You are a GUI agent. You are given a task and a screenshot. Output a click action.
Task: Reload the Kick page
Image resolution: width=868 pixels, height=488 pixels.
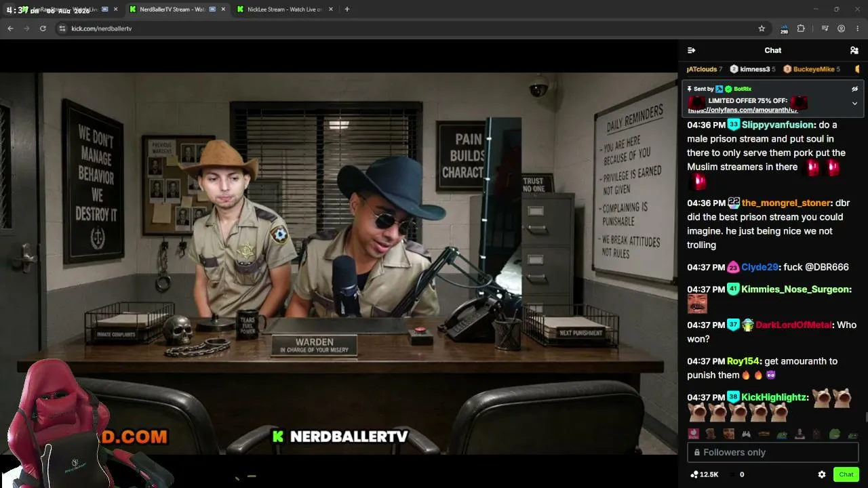[x=43, y=28]
